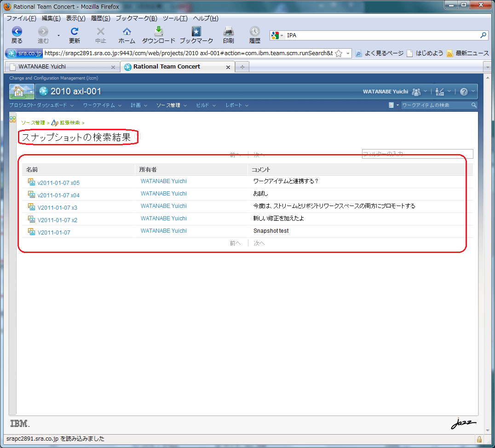Viewport: 495px width, 448px height.
Task: Click the Snapshot test comment text
Action: pyautogui.click(x=271, y=231)
